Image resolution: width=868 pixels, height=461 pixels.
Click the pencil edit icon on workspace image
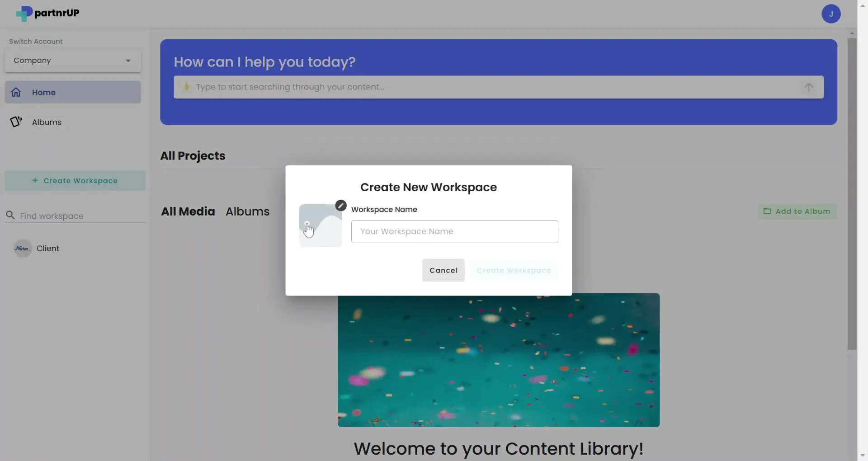(341, 205)
